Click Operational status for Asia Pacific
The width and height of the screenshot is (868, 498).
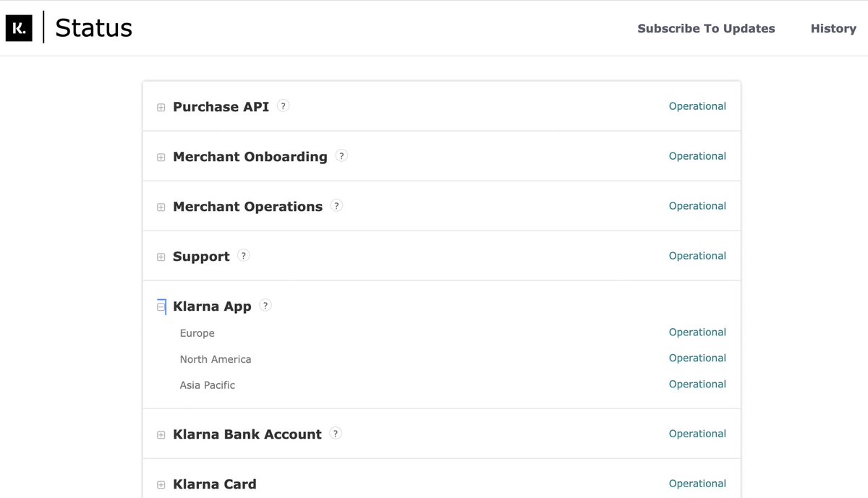click(697, 385)
